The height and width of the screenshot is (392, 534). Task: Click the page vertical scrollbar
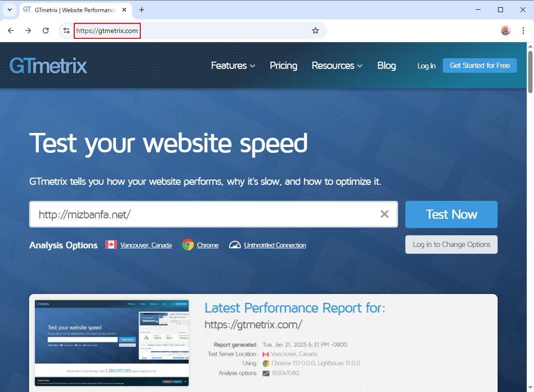click(x=530, y=71)
